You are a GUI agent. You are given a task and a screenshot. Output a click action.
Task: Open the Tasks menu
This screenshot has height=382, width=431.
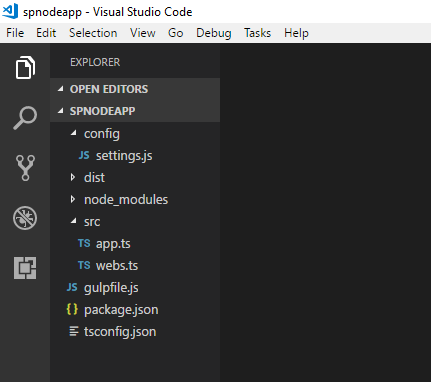(x=257, y=33)
